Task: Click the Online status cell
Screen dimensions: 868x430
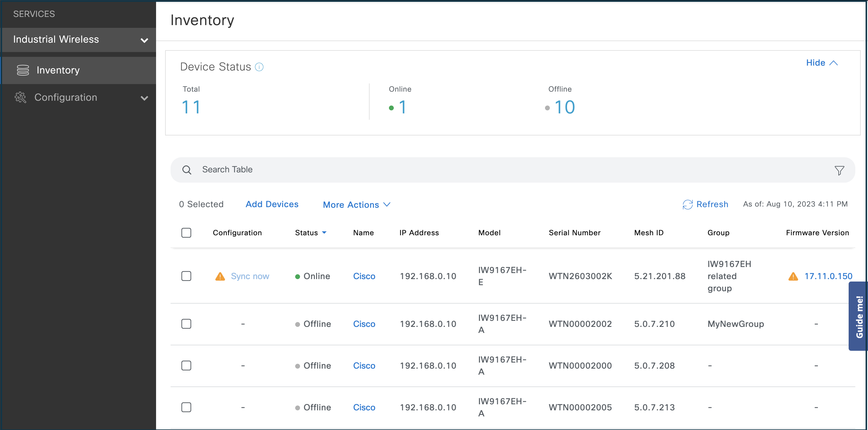Action: click(x=312, y=276)
